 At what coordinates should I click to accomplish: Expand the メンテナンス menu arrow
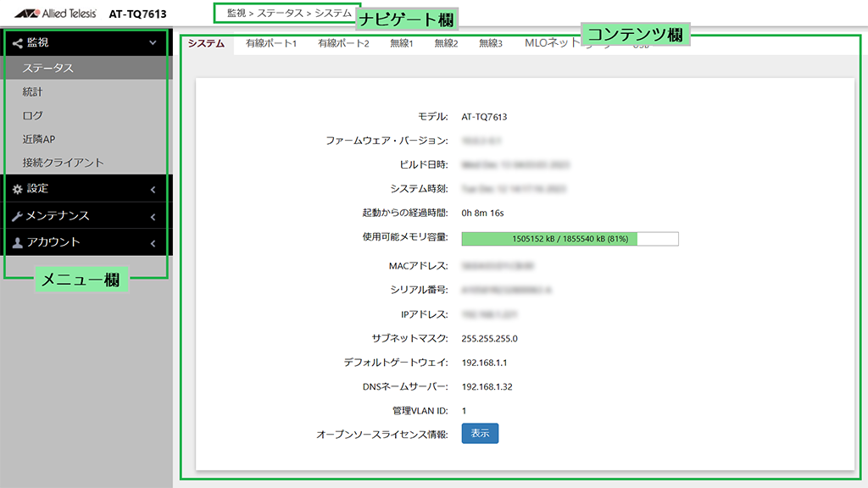(x=153, y=217)
